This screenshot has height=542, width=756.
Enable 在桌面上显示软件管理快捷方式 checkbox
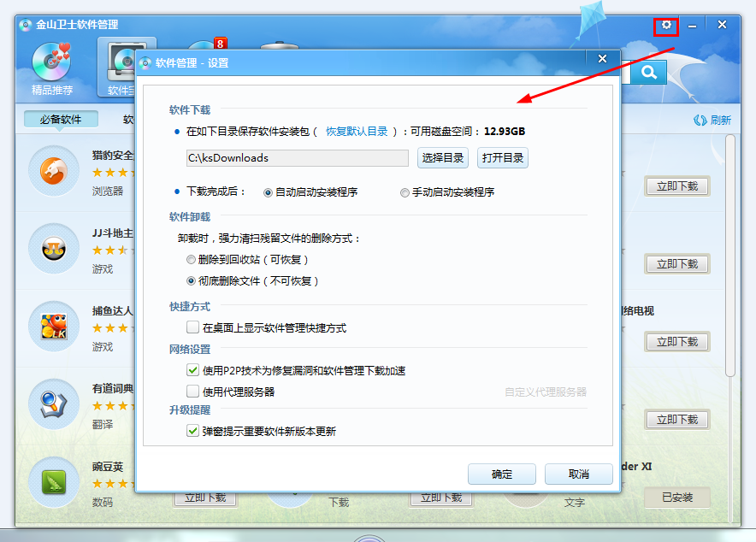192,327
